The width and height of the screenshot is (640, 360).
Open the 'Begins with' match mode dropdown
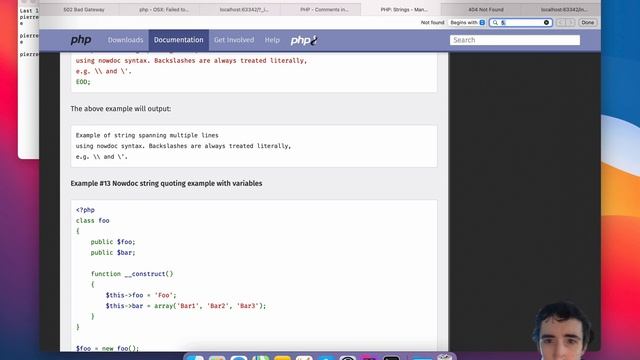coord(467,22)
